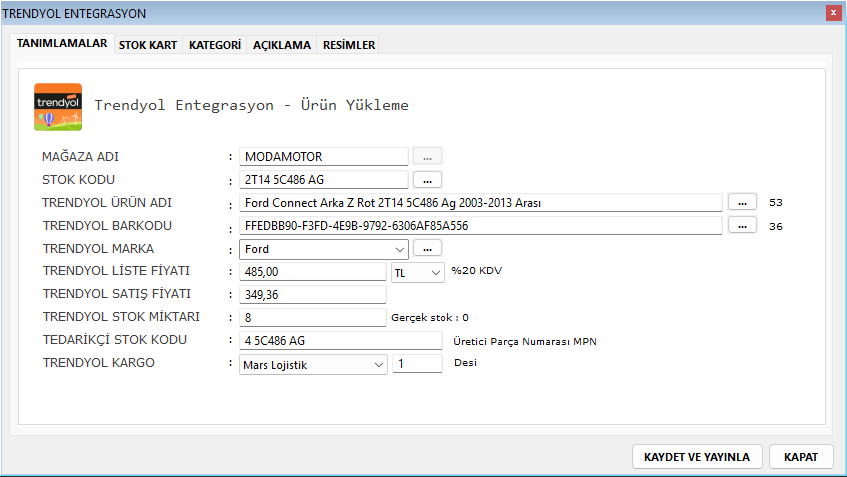Click the 'Trendyol Entegrasyon - Ürün Yükleme' heading
847x477 pixels.
[252, 105]
